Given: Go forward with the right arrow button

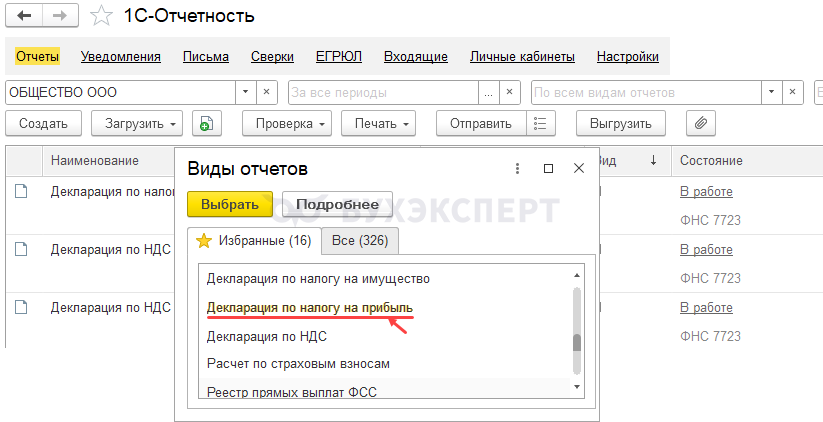Looking at the screenshot, I should (60, 16).
